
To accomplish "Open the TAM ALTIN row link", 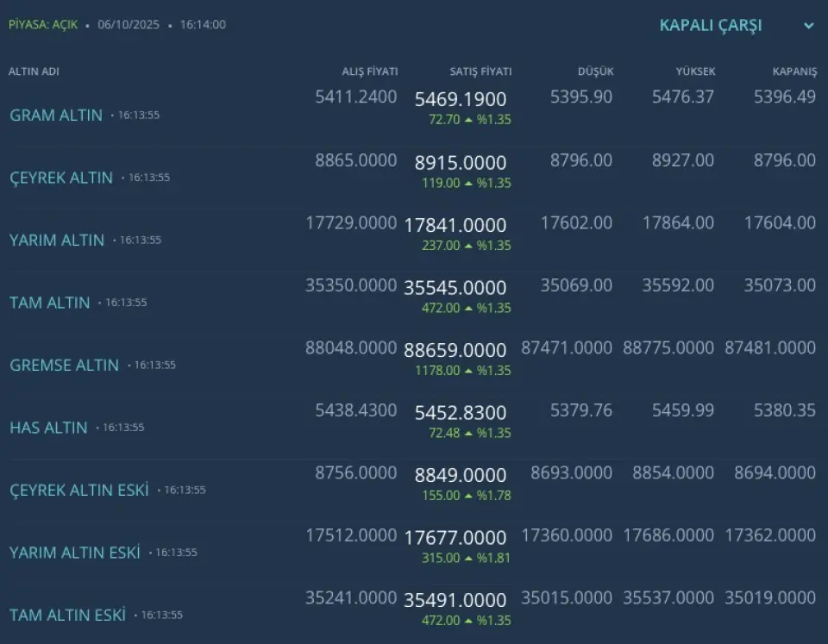I will (x=50, y=303).
